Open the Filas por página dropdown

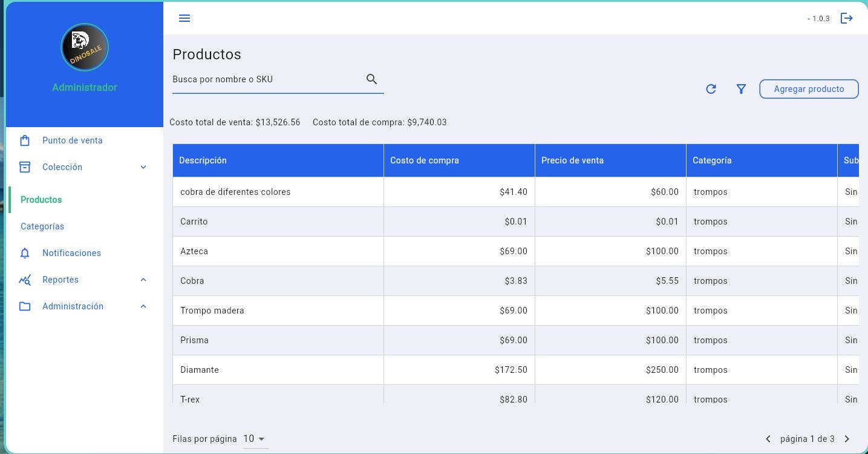255,439
